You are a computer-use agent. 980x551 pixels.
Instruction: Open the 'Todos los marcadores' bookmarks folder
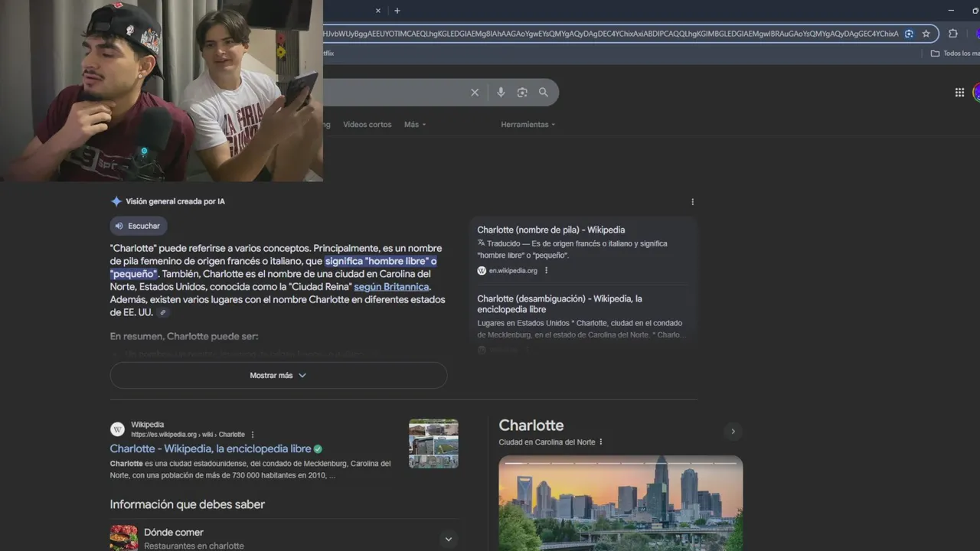[955, 54]
